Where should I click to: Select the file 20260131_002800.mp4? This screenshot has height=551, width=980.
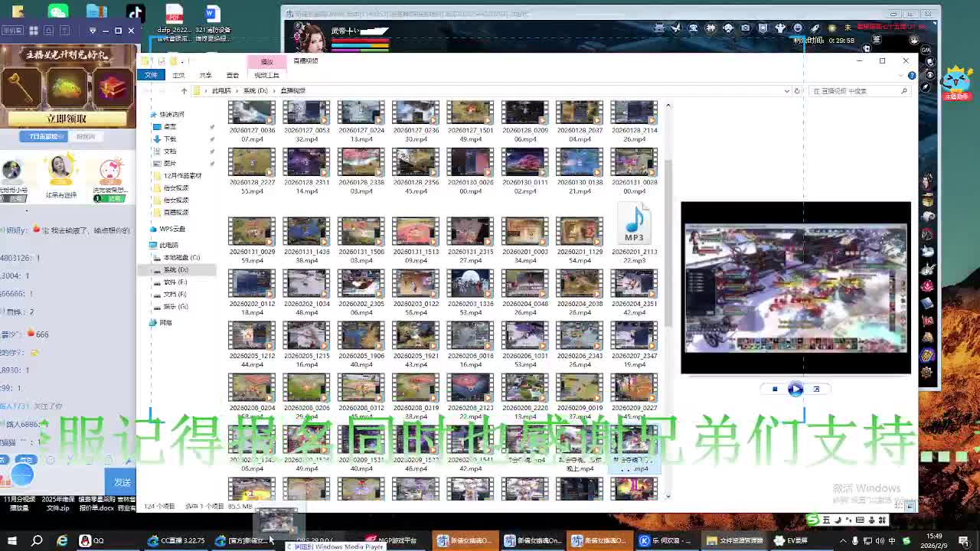[x=634, y=173]
